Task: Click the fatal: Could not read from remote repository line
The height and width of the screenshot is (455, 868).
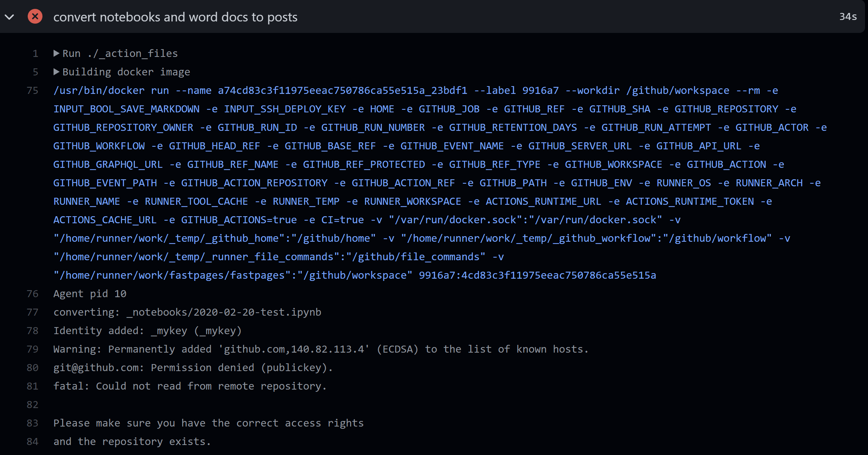Action: tap(190, 386)
